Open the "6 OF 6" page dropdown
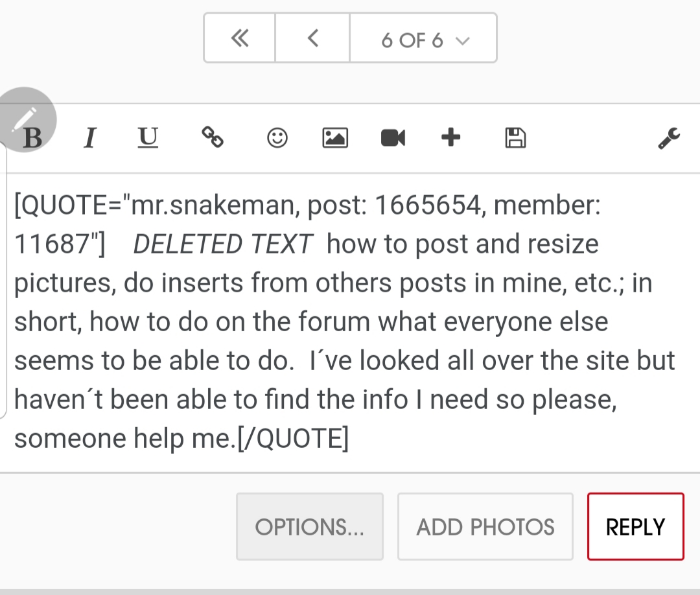Screen dimensions: 700x595 pos(424,39)
